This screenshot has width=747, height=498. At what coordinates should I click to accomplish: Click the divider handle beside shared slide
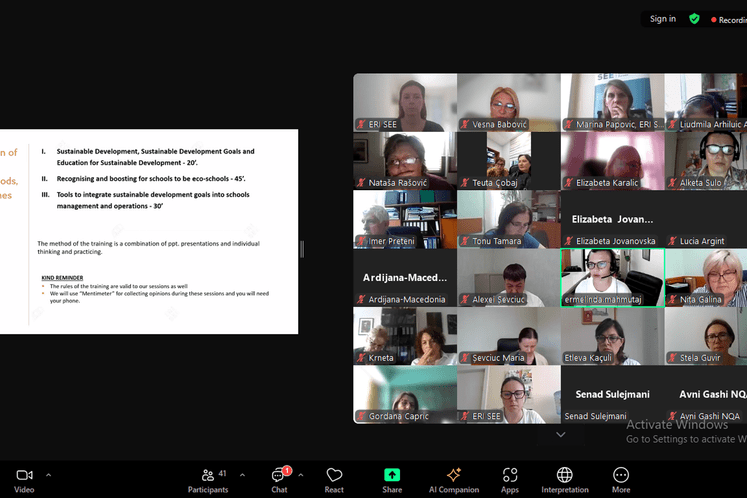pyautogui.click(x=302, y=248)
